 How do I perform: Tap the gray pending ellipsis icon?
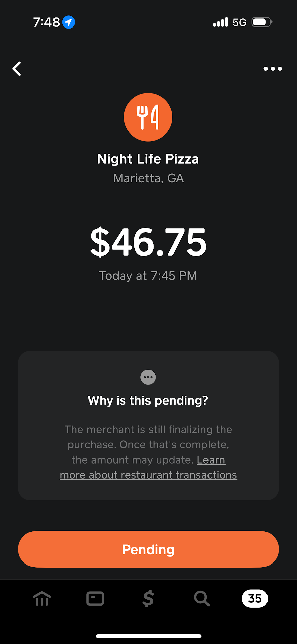click(148, 377)
